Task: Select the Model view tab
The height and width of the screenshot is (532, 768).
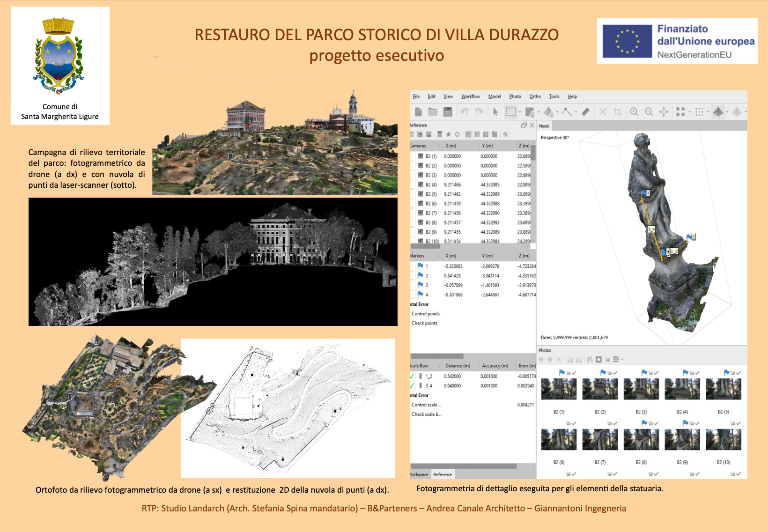Action: 544,126
